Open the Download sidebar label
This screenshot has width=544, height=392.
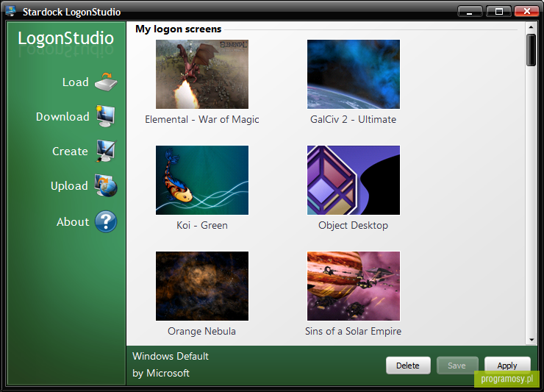(62, 117)
